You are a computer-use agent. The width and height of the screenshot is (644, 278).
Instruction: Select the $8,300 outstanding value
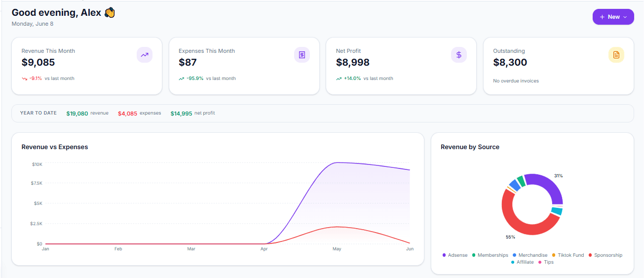click(x=510, y=63)
